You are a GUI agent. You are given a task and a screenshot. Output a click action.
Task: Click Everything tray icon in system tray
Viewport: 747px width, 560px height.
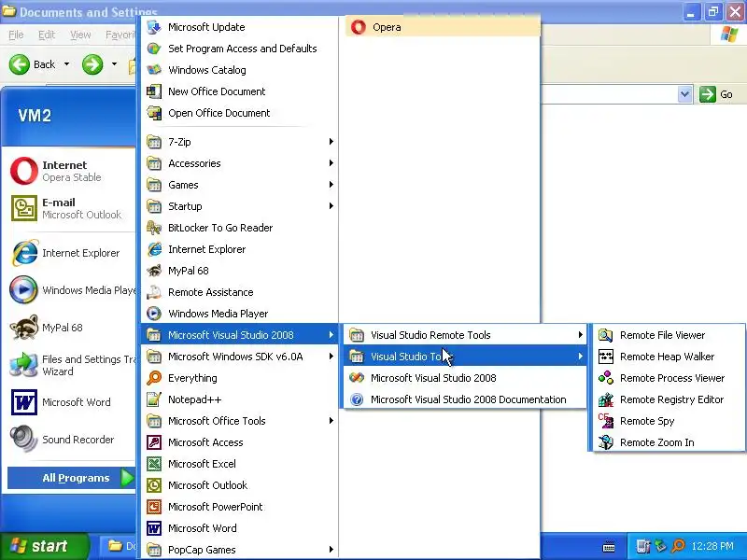click(678, 546)
